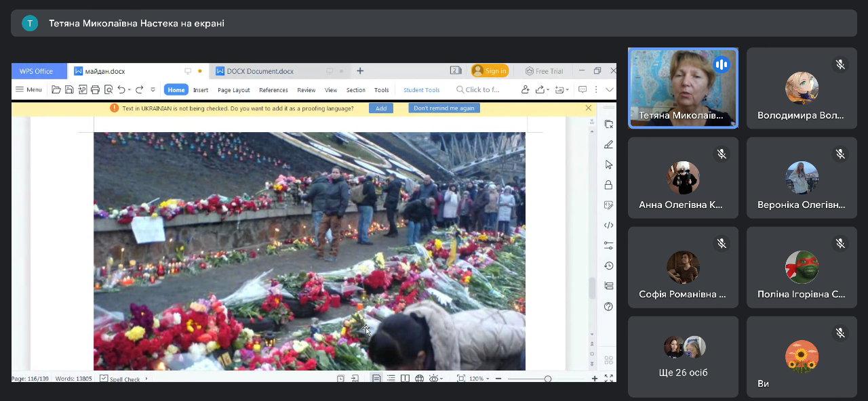868x401 pixels.
Task: Toggle the muted mic on Поліна Ігорівна tile
Action: (840, 243)
